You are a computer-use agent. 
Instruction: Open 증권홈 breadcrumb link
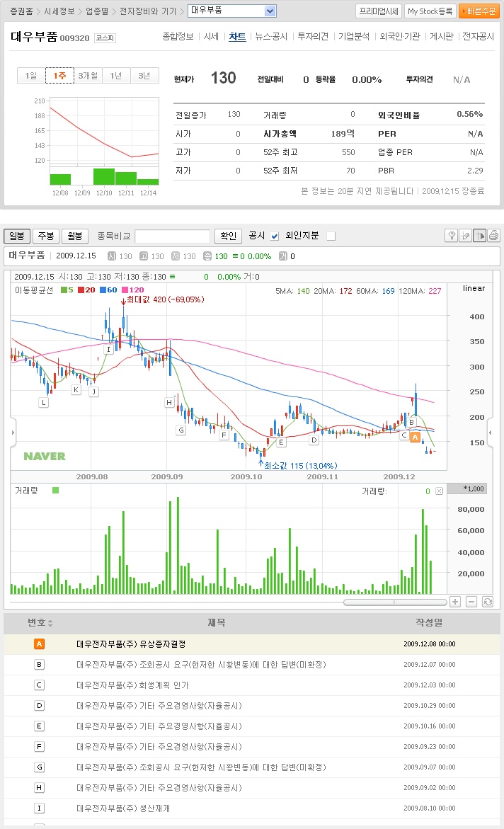[x=21, y=11]
